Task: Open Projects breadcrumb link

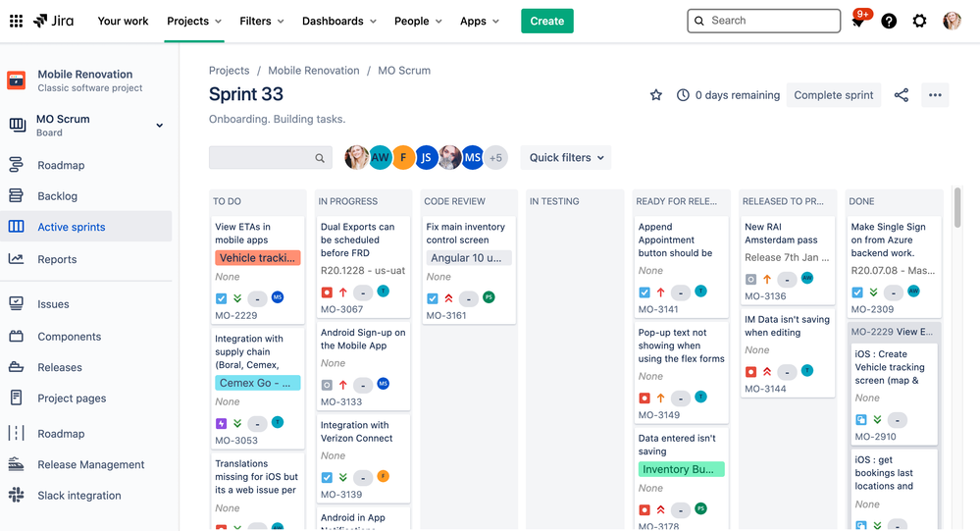Action: pyautogui.click(x=229, y=71)
